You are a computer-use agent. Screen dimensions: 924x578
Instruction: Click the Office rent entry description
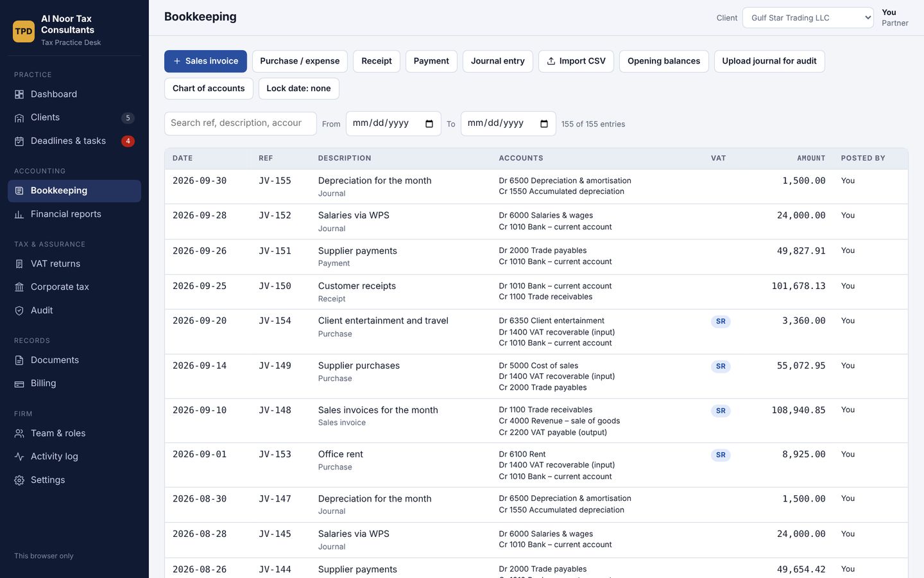[340, 455]
